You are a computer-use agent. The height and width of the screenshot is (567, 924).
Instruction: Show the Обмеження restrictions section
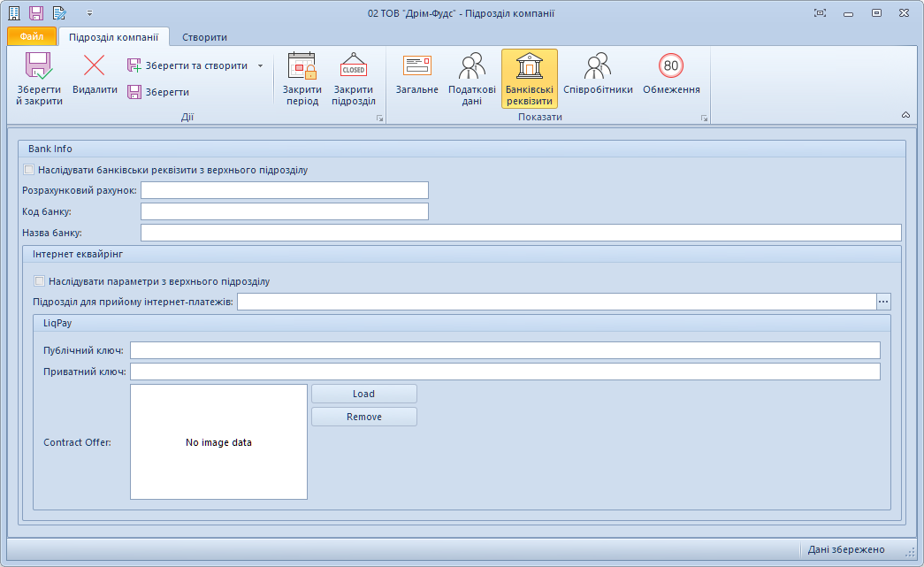(671, 68)
